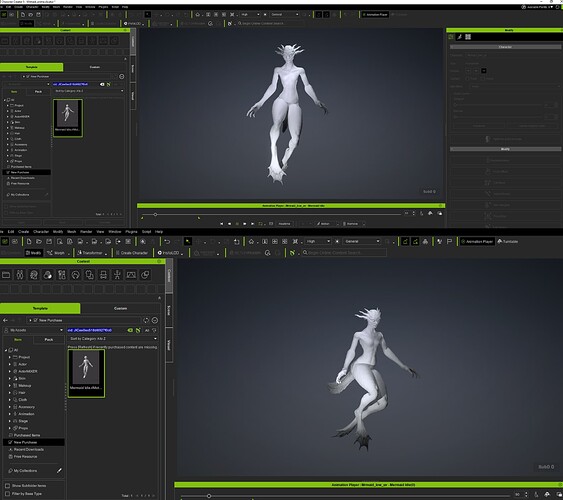
Task: Open Head category icon in lower Content panel
Action: tap(34, 275)
